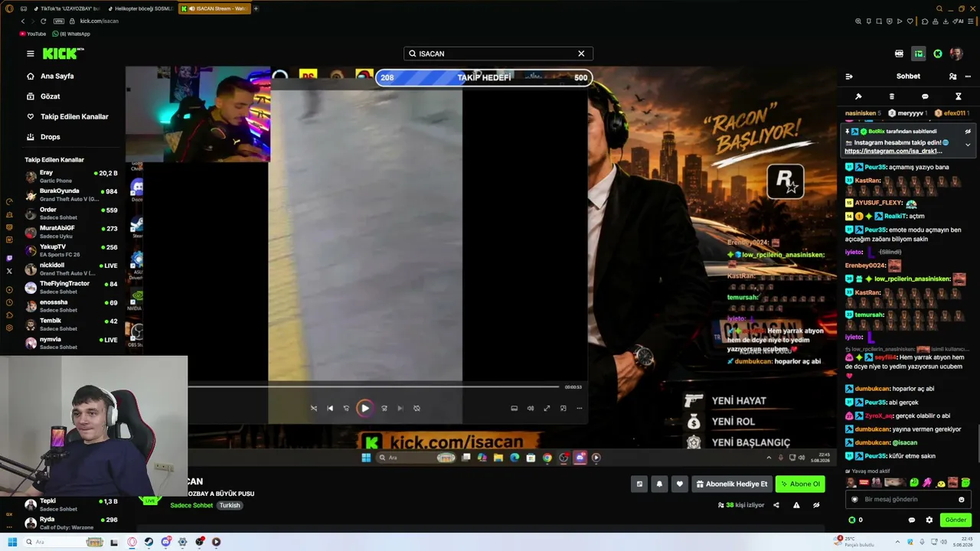Click the green circular icon in Kick header

pyautogui.click(x=938, y=54)
